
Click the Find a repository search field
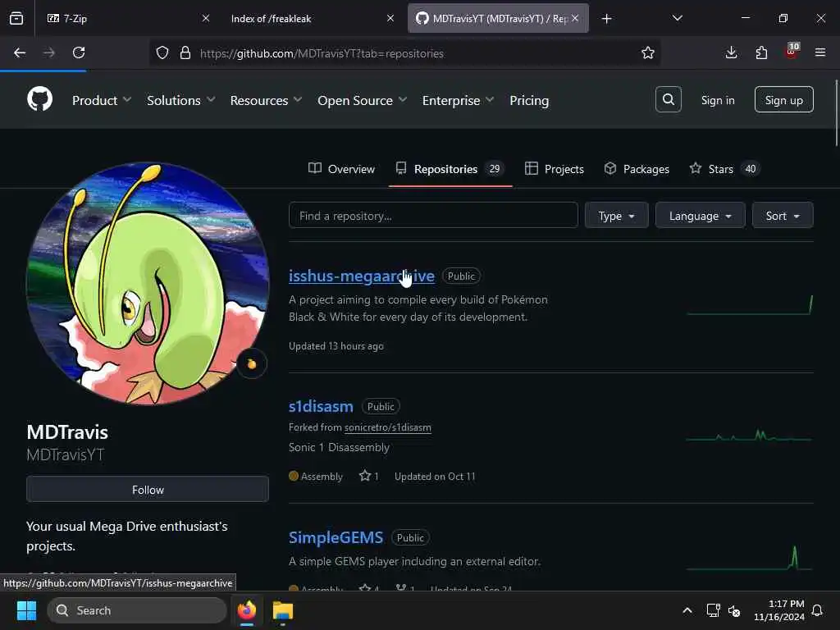point(433,216)
